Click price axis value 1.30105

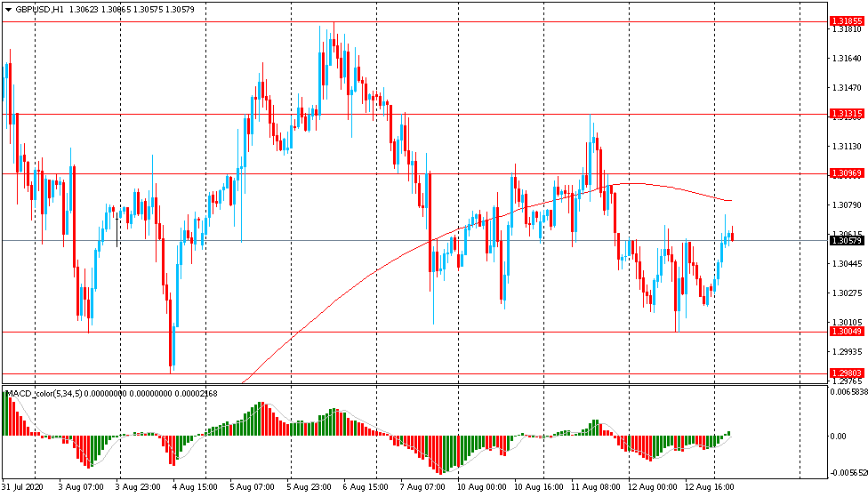point(847,322)
